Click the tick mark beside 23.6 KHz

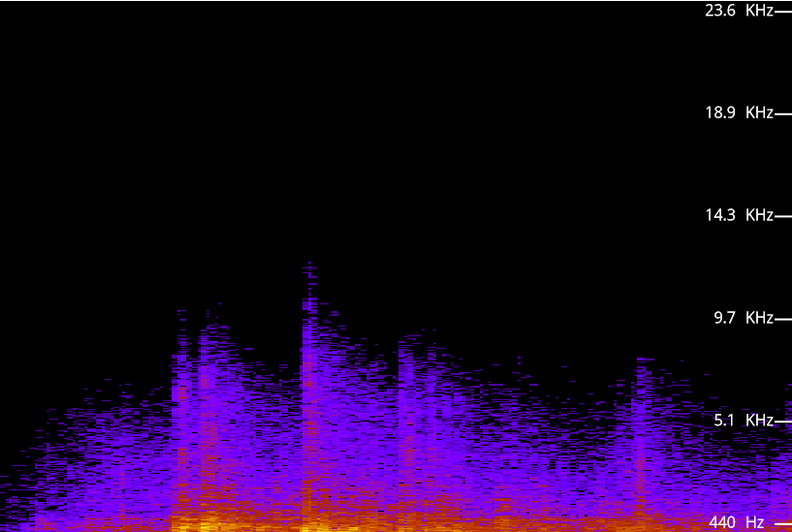(783, 12)
